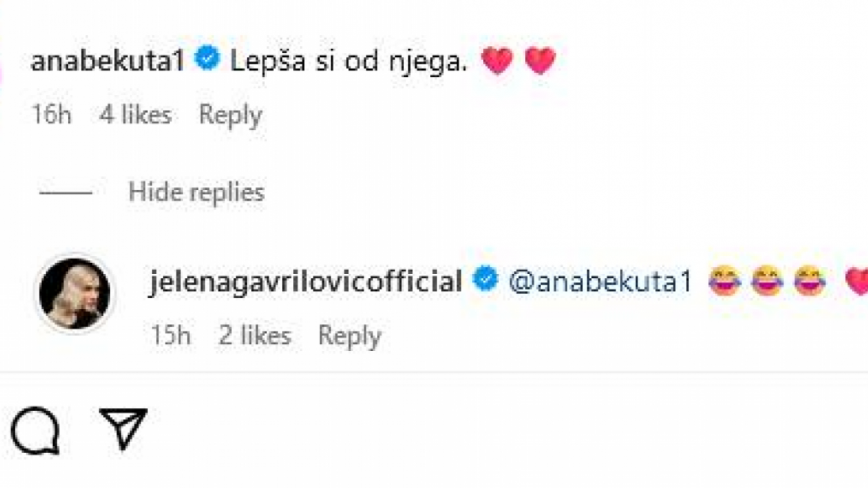Click the third laughing emoji in the reply
The width and height of the screenshot is (868, 488).
tap(810, 281)
